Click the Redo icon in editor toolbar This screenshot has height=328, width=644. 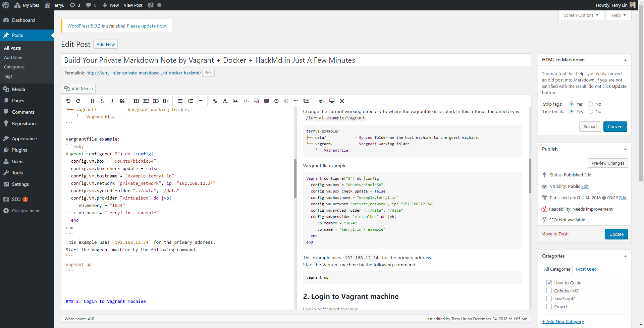[x=78, y=101]
